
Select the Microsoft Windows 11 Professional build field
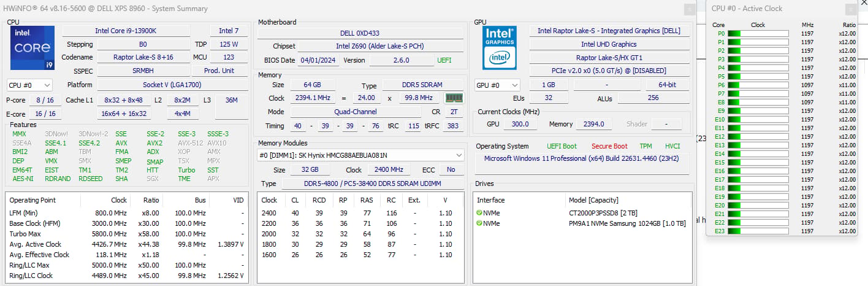point(582,158)
